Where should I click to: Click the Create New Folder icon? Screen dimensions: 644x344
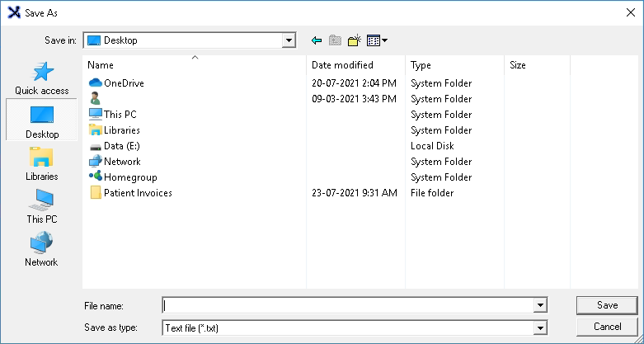[x=355, y=40]
